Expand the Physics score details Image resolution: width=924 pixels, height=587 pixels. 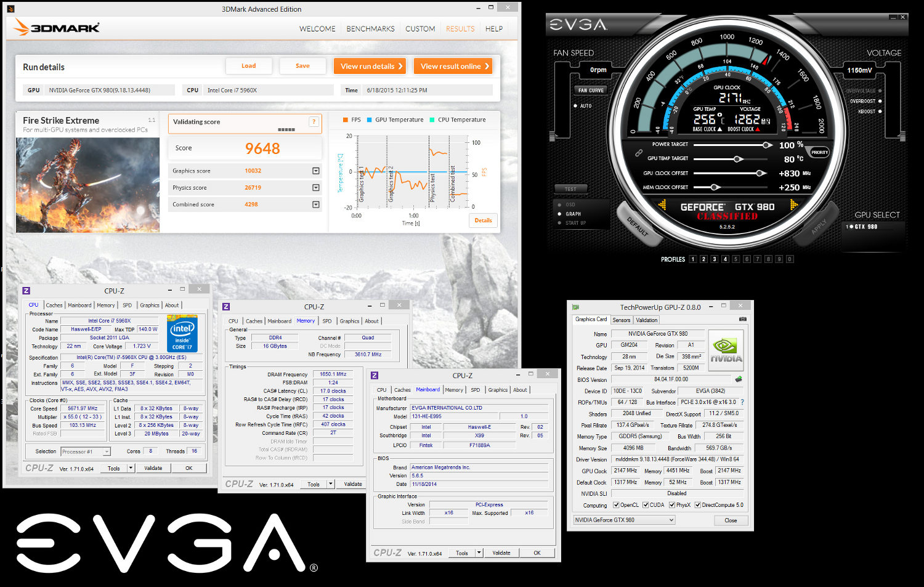click(316, 187)
